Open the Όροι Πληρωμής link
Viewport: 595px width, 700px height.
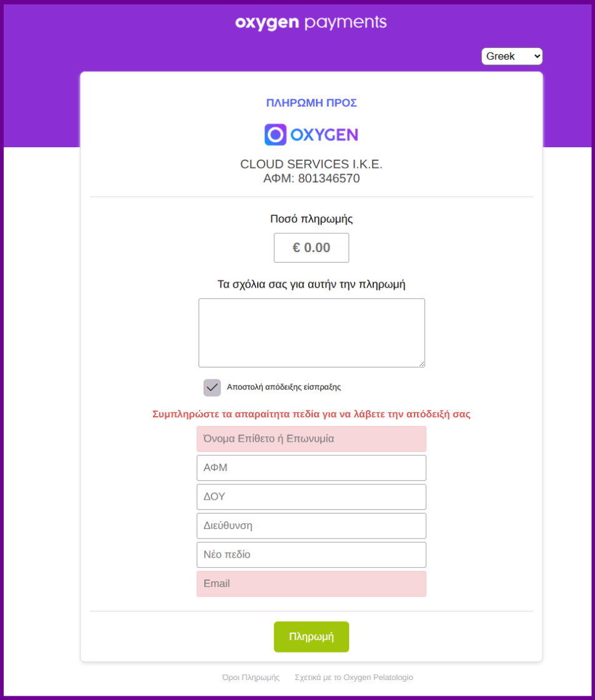250,678
